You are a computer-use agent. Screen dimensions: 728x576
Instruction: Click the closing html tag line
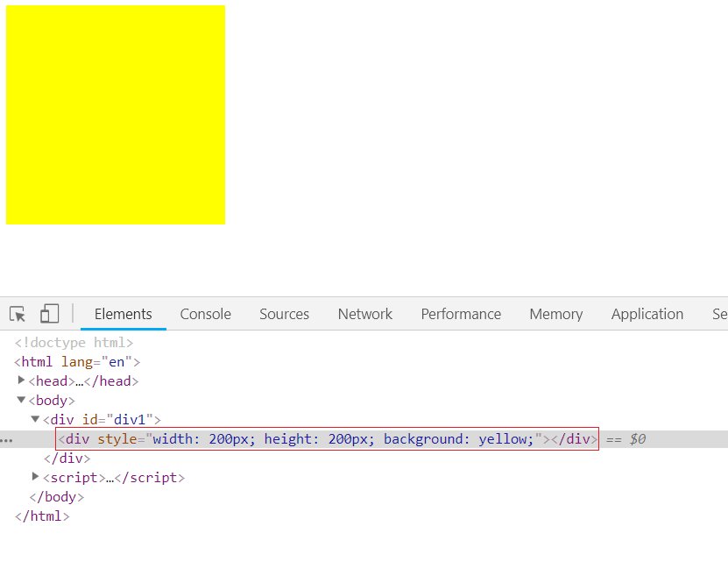pyautogui.click(x=42, y=516)
